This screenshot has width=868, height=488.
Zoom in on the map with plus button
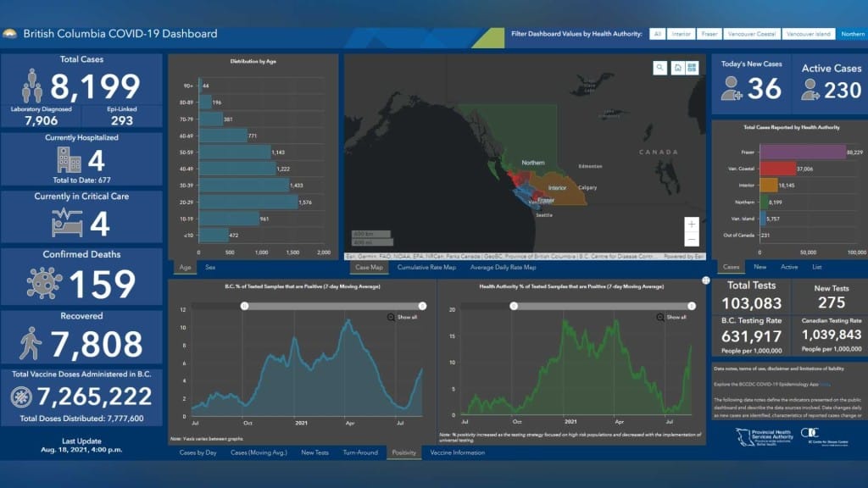pyautogui.click(x=693, y=225)
